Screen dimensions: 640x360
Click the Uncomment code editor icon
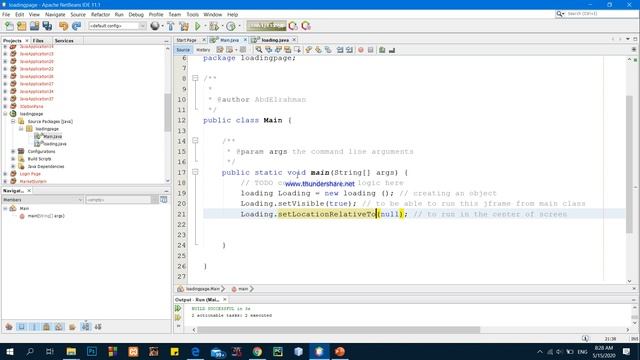pos(392,50)
